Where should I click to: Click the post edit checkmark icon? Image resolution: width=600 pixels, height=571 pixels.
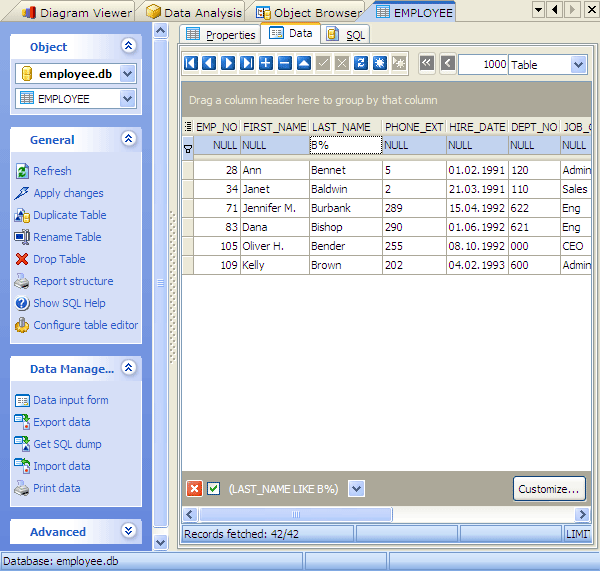point(323,63)
